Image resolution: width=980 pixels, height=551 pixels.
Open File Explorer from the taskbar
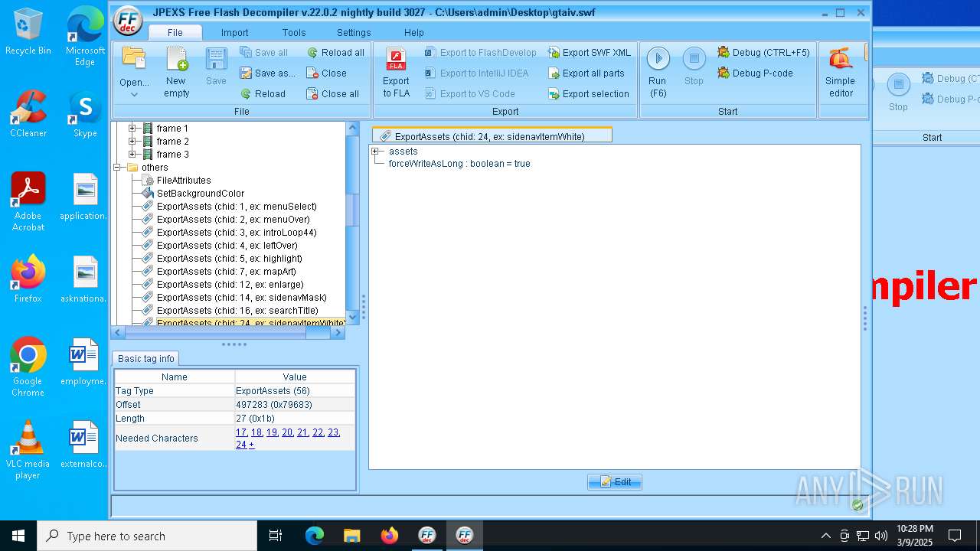(351, 536)
